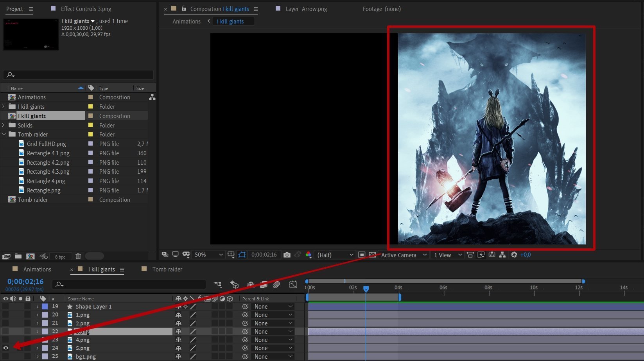The image size is (644, 361).
Task: Select Grid FullHD.png project item
Action: pos(46,144)
